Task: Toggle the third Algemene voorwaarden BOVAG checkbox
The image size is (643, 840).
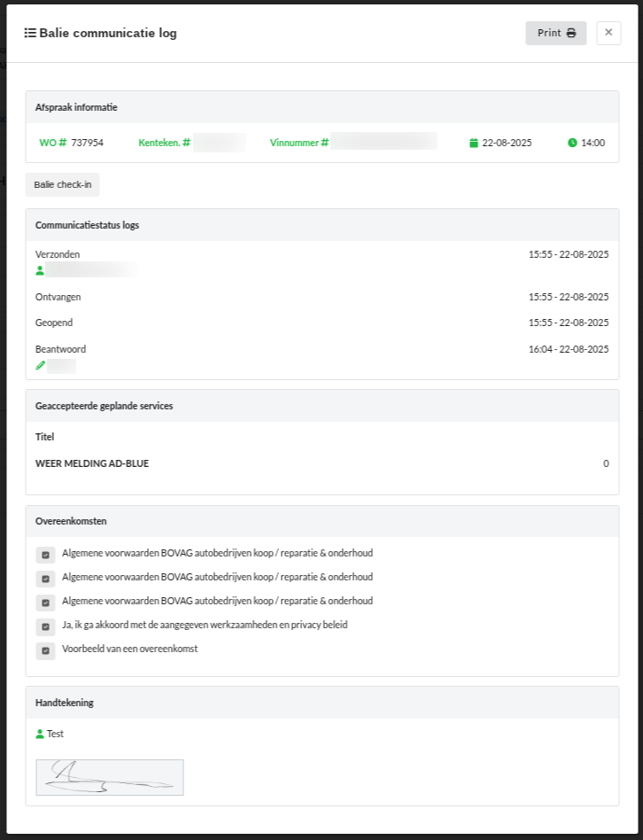Action: coord(45,603)
